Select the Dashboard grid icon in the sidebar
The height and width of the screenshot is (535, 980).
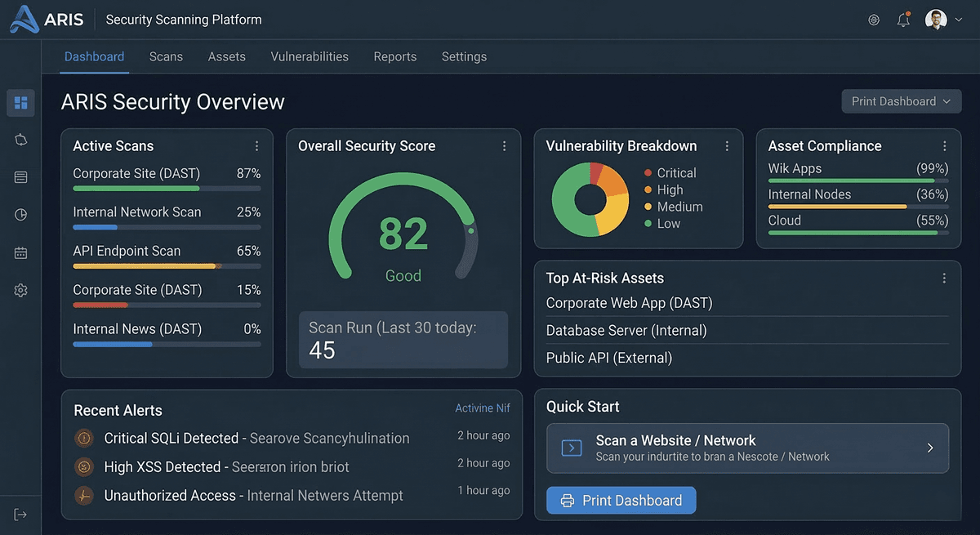20,102
